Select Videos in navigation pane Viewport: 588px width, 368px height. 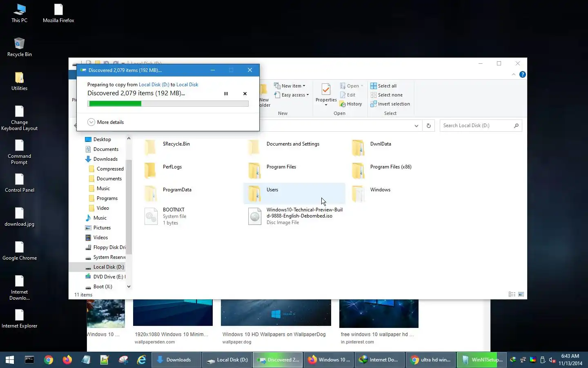pyautogui.click(x=97, y=238)
